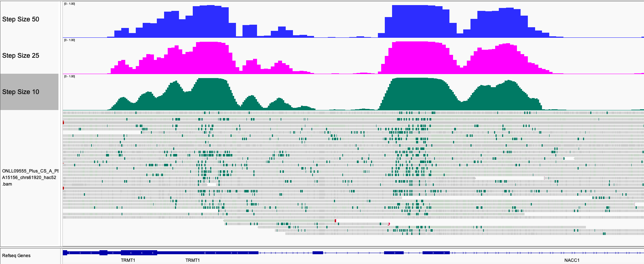Select the ONLL09555 BAM track name
This screenshot has width=644, height=264.
[30, 177]
